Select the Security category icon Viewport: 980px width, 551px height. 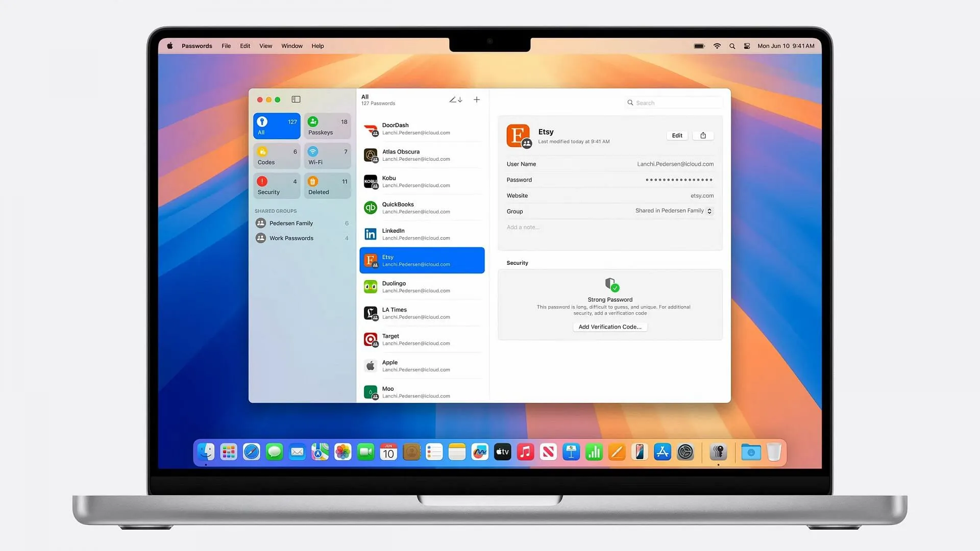click(x=262, y=181)
